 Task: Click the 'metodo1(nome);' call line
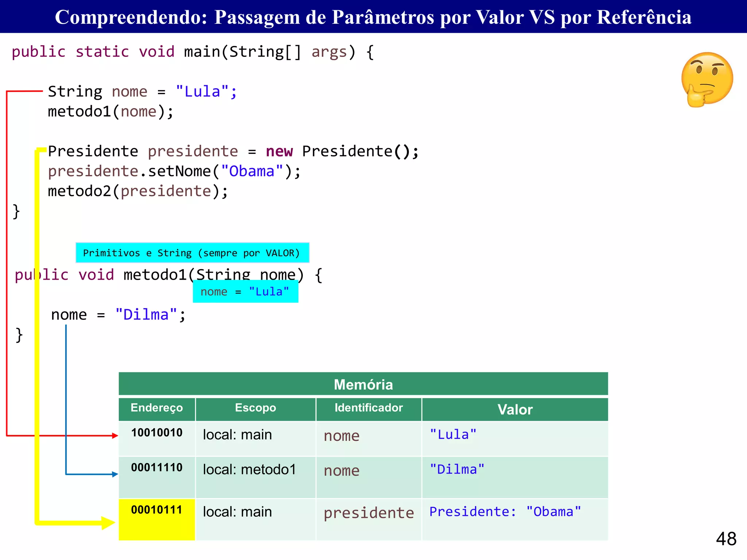tap(111, 111)
